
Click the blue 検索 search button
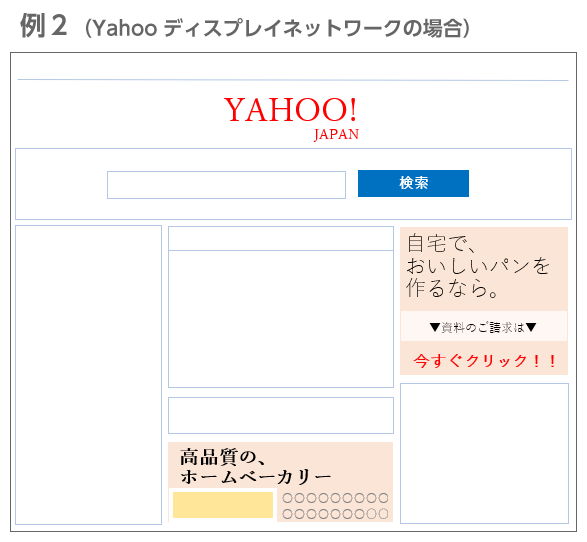coord(413,183)
